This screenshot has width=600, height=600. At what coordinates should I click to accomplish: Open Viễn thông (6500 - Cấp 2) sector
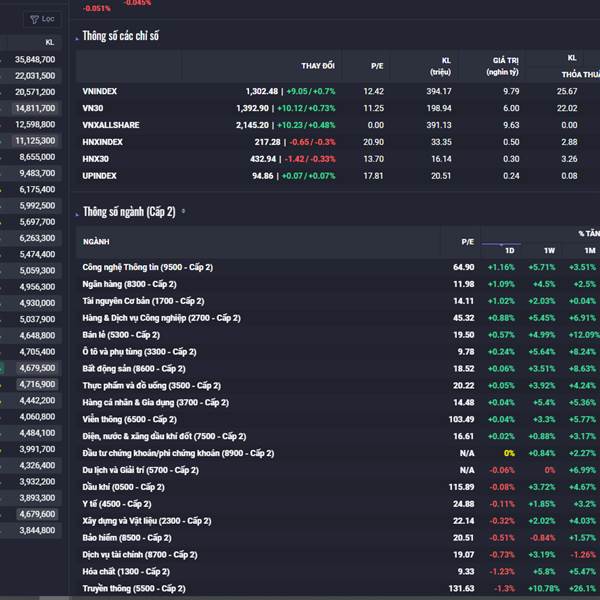[x=130, y=419]
